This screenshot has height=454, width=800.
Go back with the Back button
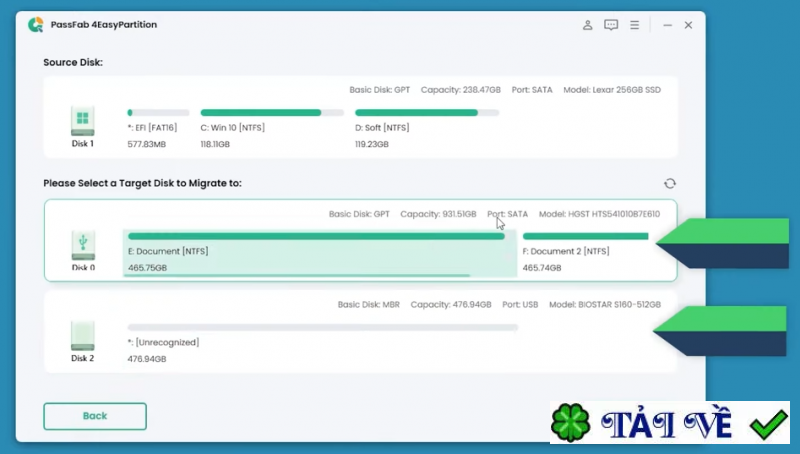coord(95,416)
